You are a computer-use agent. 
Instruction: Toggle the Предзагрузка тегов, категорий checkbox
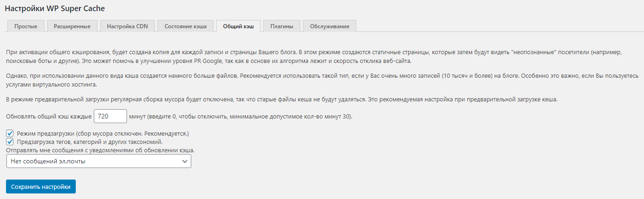(10, 142)
